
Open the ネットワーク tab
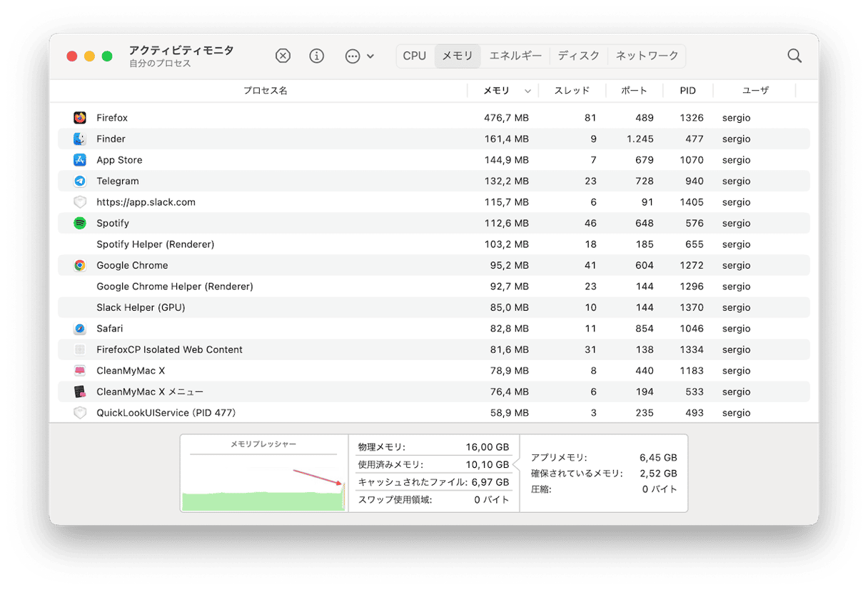click(x=647, y=56)
